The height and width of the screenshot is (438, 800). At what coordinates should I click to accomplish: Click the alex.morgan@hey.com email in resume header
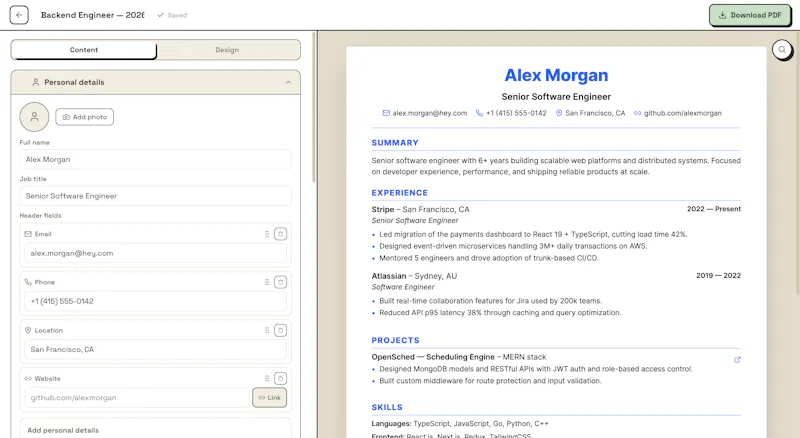click(430, 113)
